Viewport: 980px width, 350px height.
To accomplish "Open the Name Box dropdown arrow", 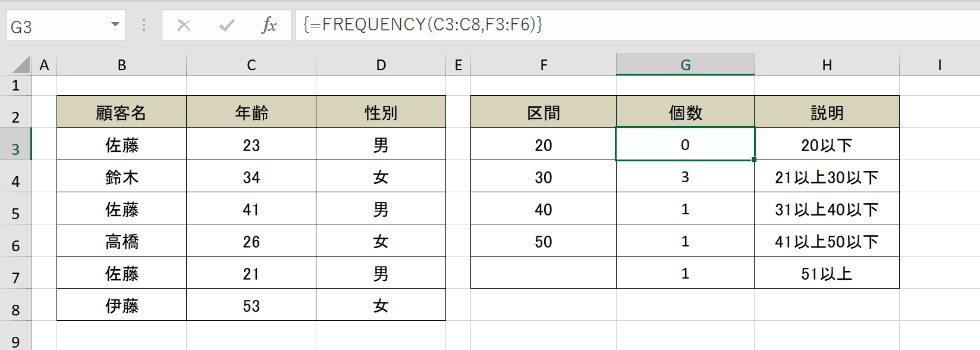I will [x=115, y=25].
